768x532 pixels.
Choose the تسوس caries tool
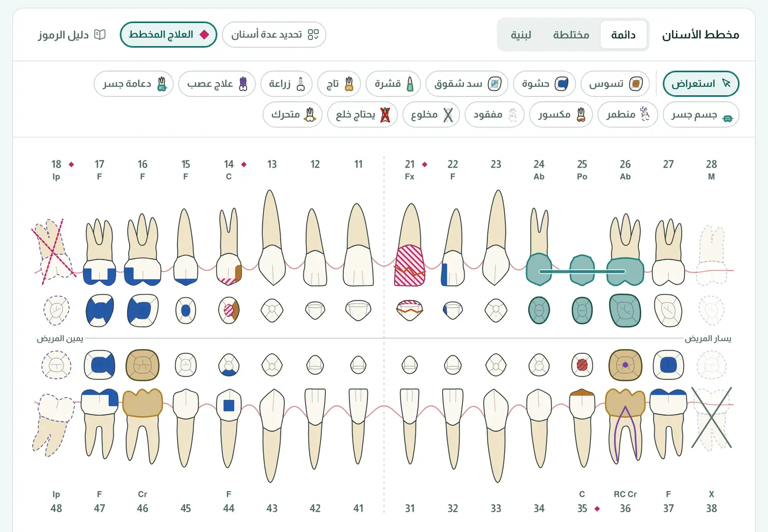click(x=615, y=84)
